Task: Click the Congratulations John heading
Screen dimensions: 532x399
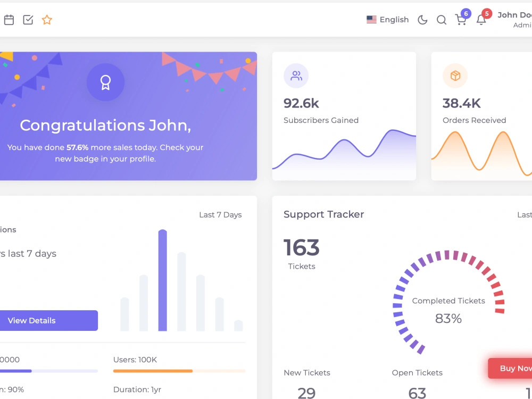Action: pos(105,125)
